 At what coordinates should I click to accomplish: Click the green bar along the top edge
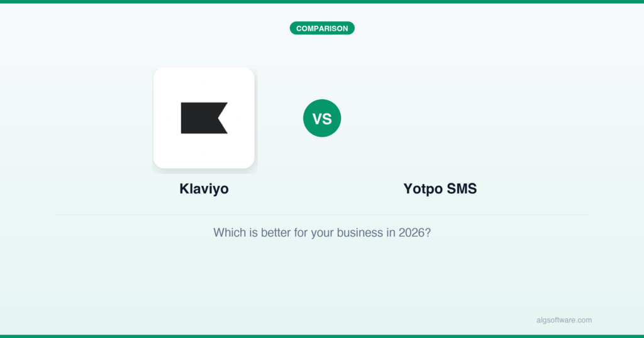[x=322, y=2]
